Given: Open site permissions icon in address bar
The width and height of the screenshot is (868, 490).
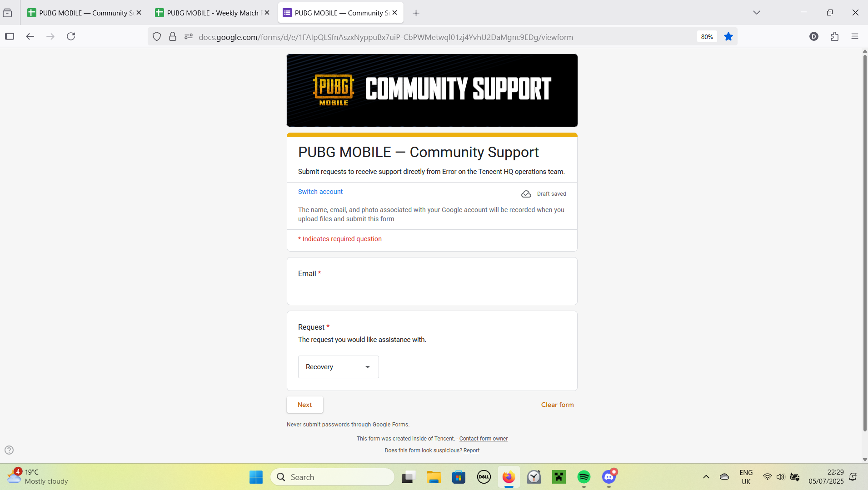Looking at the screenshot, I should [189, 36].
